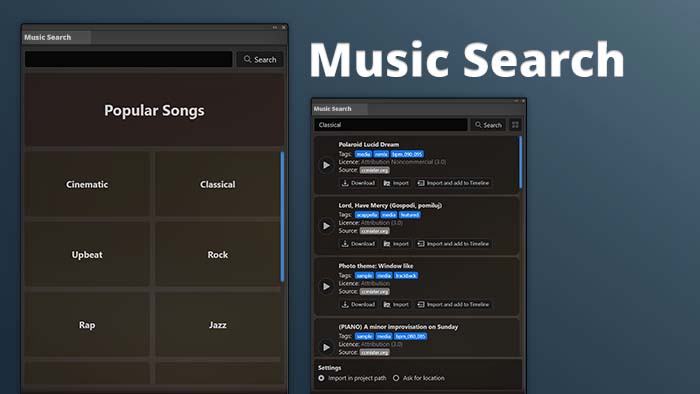Open the Cinematic genre tile
The image size is (700, 394).
87,184
